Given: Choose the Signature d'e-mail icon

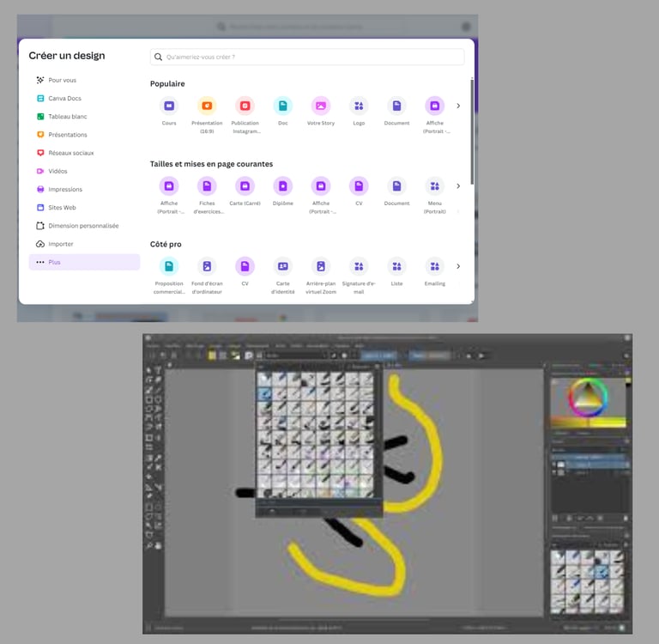Looking at the screenshot, I should (x=359, y=266).
